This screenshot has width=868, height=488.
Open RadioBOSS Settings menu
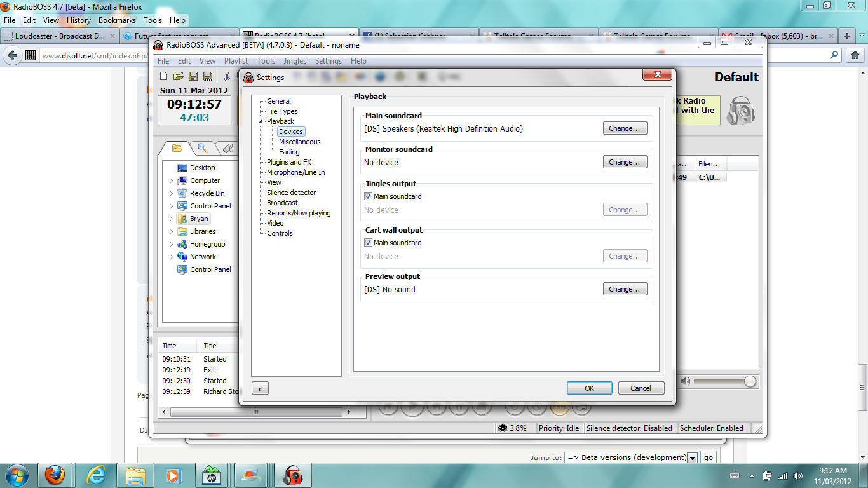[x=329, y=61]
